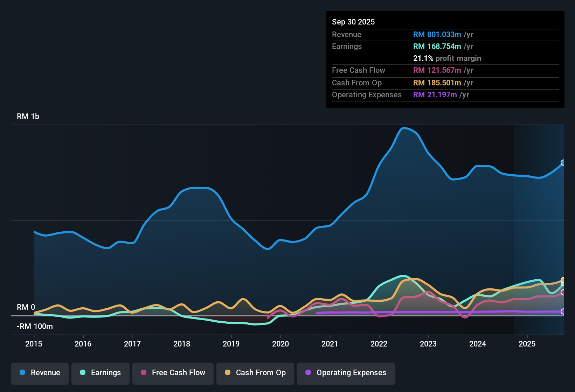The width and height of the screenshot is (575, 392).
Task: Toggle the Earnings series visibility
Action: [x=100, y=373]
